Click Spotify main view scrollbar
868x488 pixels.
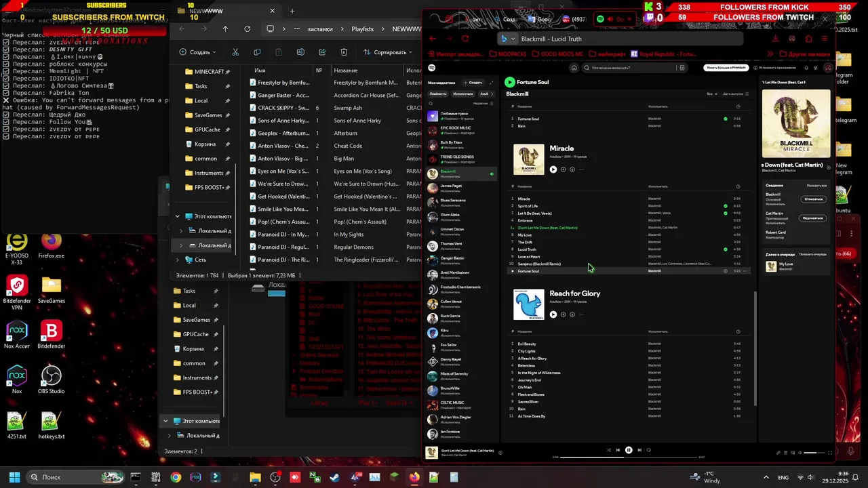[755, 349]
